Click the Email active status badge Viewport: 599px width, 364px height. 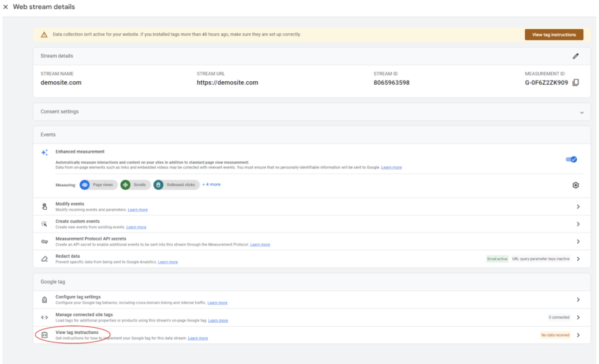point(497,259)
